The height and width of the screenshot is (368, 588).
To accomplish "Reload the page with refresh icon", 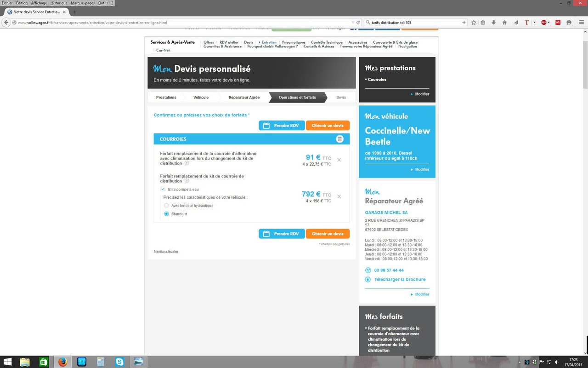I will pyautogui.click(x=358, y=22).
